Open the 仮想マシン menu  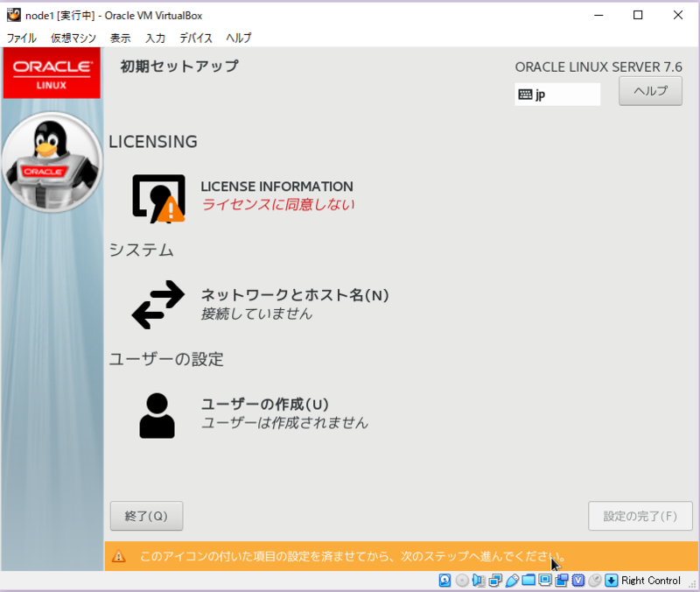click(x=73, y=38)
